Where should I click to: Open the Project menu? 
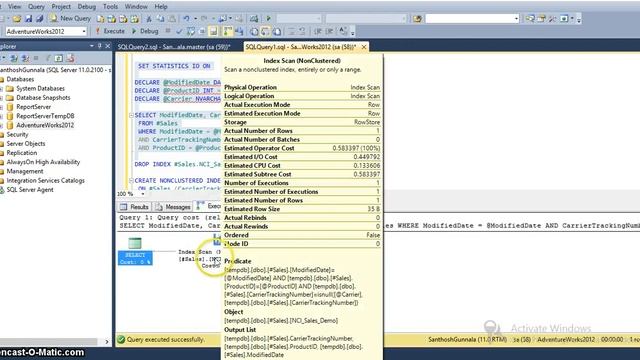pos(61,7)
